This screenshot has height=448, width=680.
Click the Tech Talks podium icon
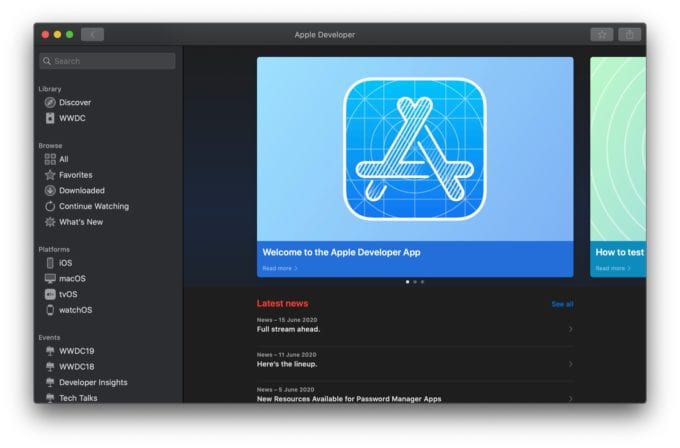50,398
